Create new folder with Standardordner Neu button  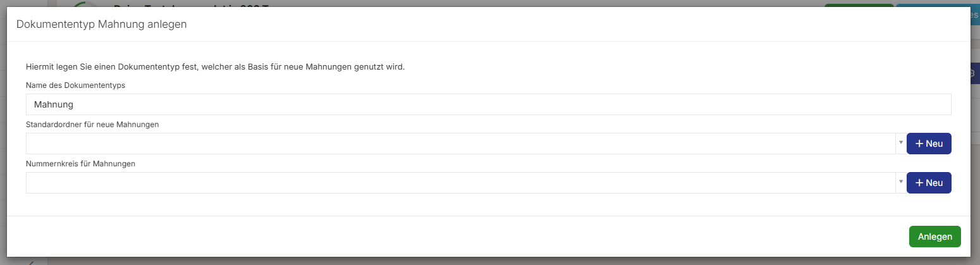929,144
